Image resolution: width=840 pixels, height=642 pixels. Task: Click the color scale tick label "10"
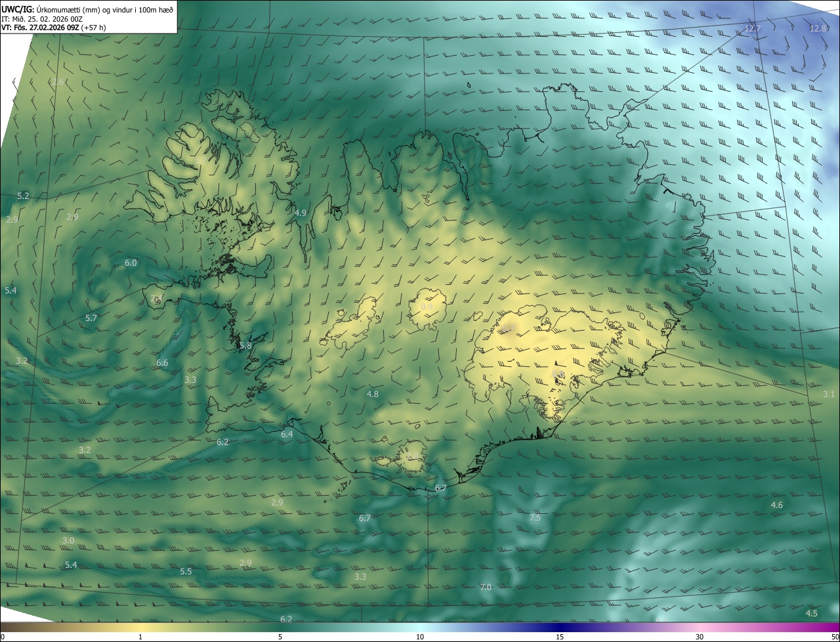pyautogui.click(x=420, y=637)
